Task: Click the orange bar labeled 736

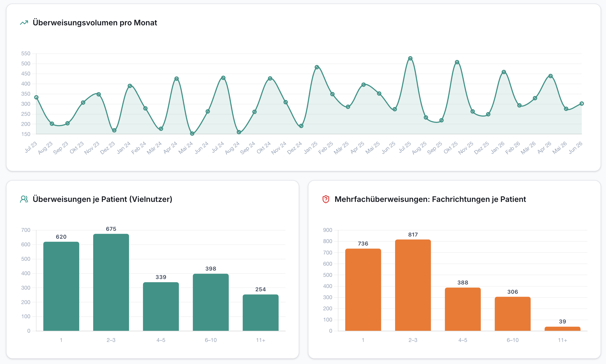Action: pos(363,290)
